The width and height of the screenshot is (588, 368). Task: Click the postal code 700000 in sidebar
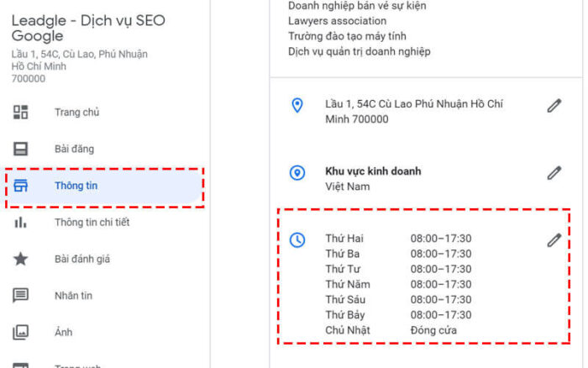pyautogui.click(x=28, y=79)
